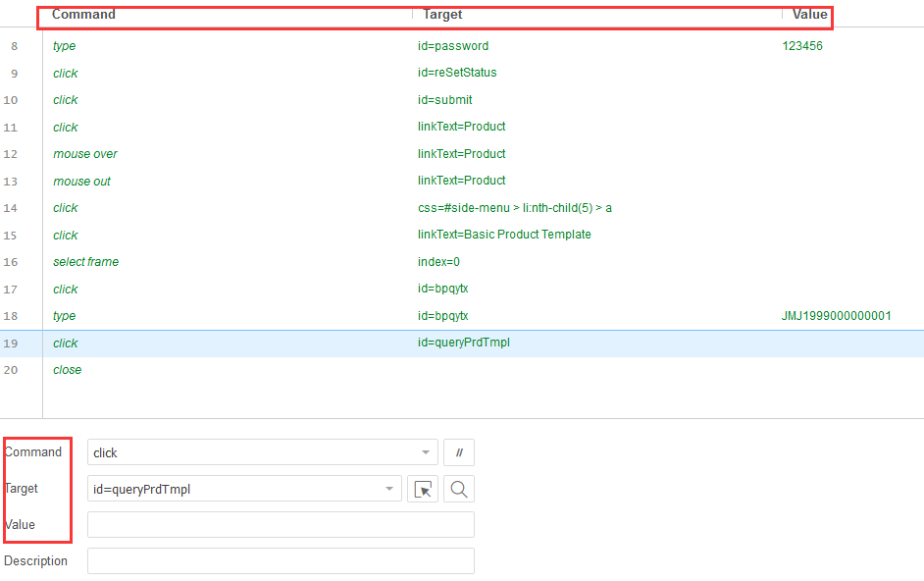Image resolution: width=924 pixels, height=581 pixels.
Task: Select the mouse out command row
Action: click(x=82, y=182)
